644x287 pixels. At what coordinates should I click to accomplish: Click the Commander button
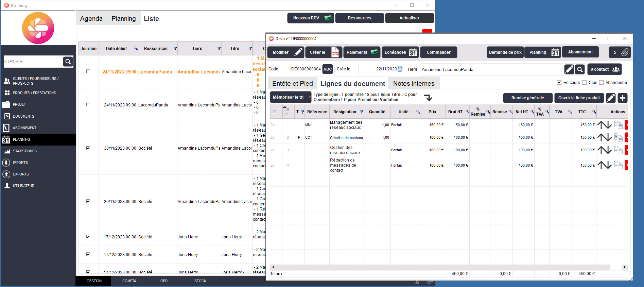tap(438, 52)
